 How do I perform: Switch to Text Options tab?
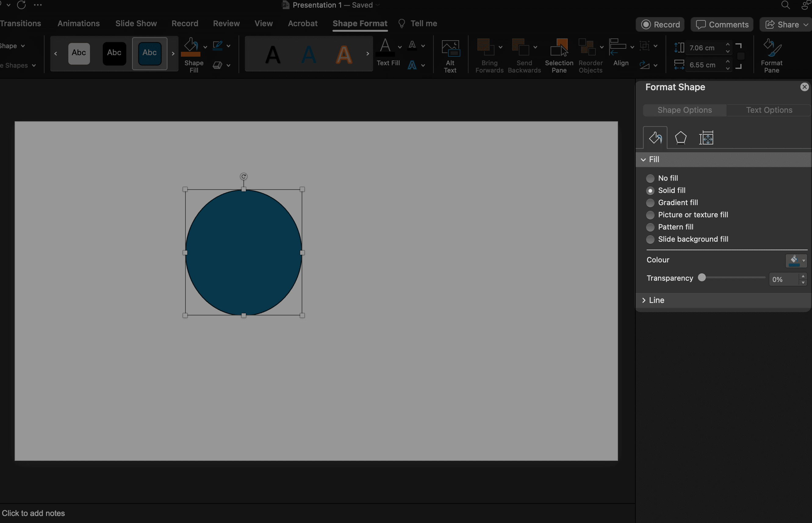pyautogui.click(x=769, y=110)
